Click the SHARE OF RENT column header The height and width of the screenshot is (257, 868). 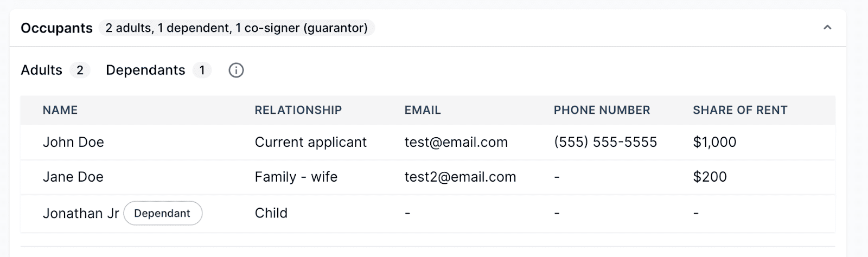coord(740,110)
